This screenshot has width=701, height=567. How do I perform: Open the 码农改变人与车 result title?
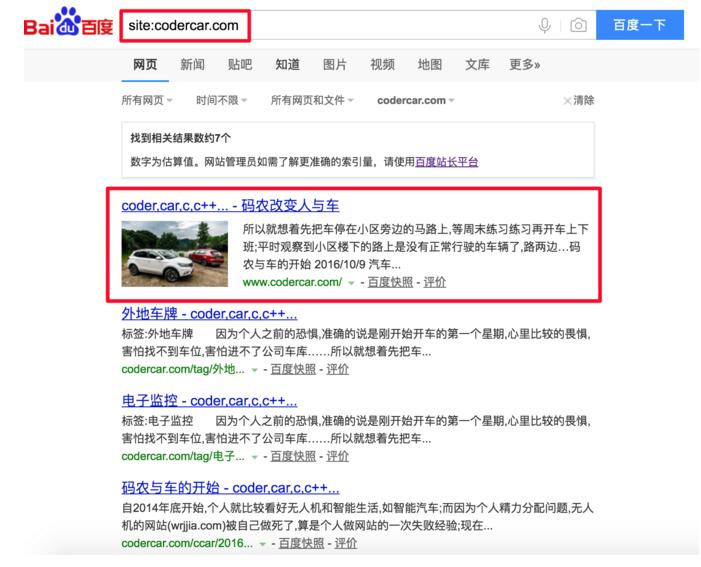pos(230,205)
